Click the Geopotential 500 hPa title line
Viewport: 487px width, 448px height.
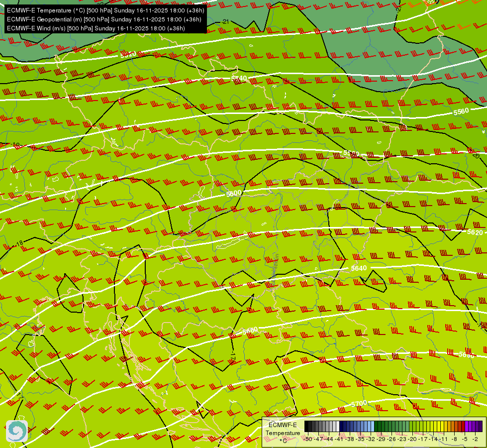coord(104,19)
